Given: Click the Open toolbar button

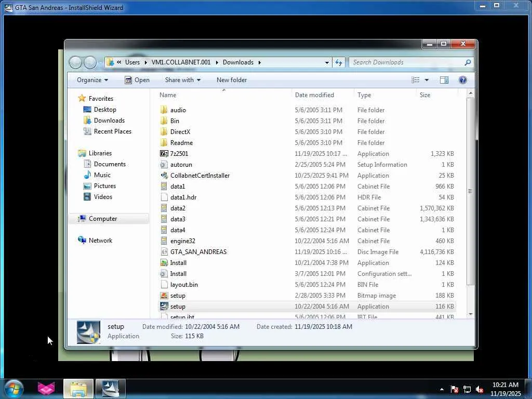Looking at the screenshot, I should 137,79.
